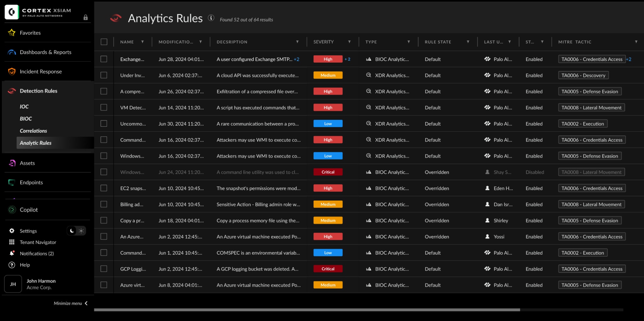Screen dimensions: 644x321
Task: Check the EC2 snaps row checkbox
Action: click(x=104, y=188)
